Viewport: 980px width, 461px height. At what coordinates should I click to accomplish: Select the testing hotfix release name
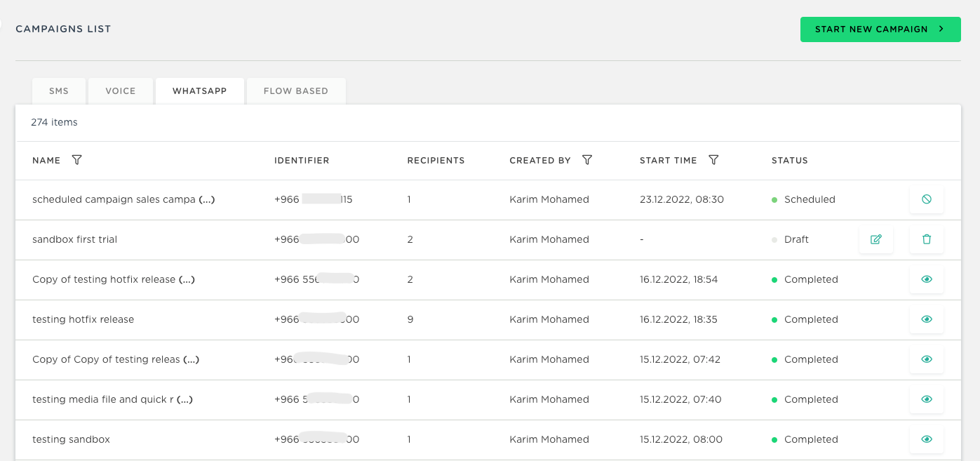coord(83,319)
